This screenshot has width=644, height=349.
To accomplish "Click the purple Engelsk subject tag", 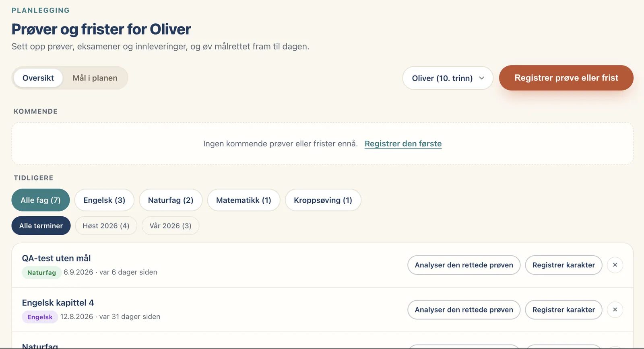I will (x=40, y=317).
